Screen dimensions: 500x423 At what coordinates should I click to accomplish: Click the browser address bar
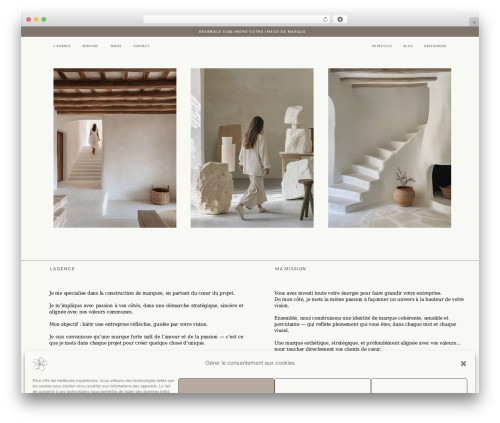click(x=237, y=19)
